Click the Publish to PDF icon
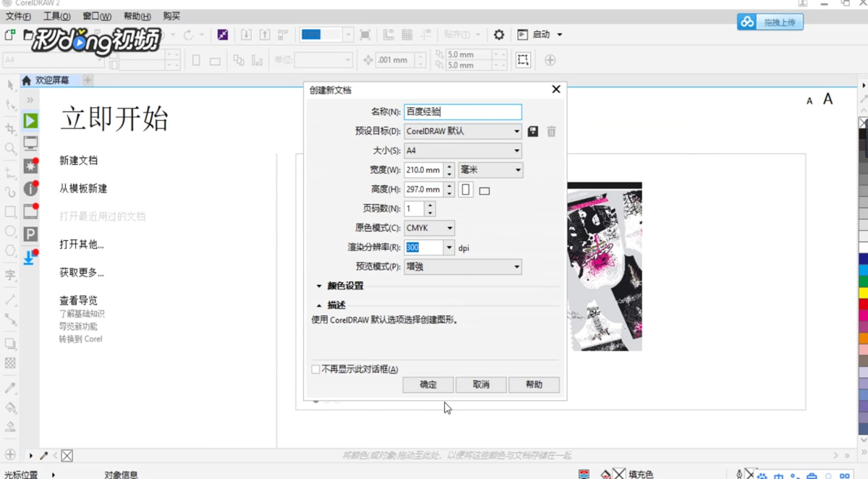The width and height of the screenshot is (868, 479). click(x=284, y=35)
